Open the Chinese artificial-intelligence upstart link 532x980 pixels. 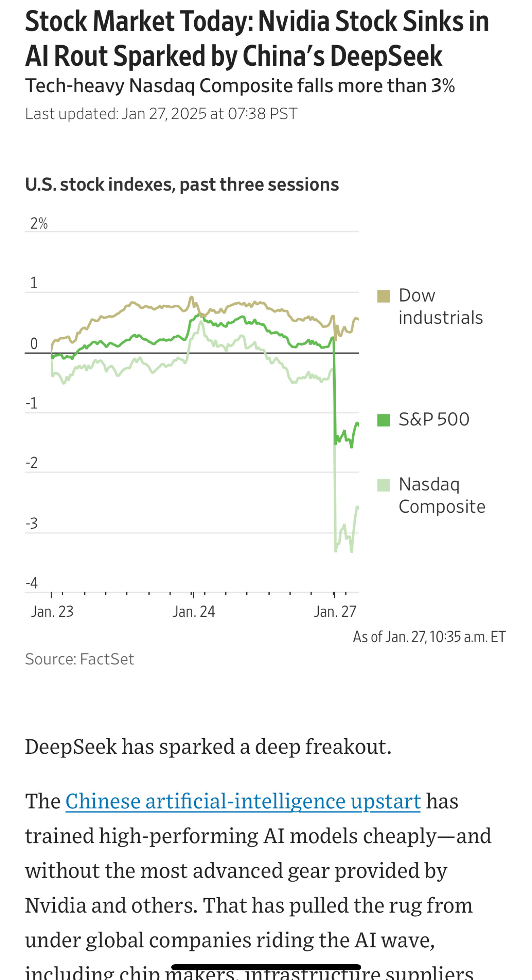pos(243,801)
